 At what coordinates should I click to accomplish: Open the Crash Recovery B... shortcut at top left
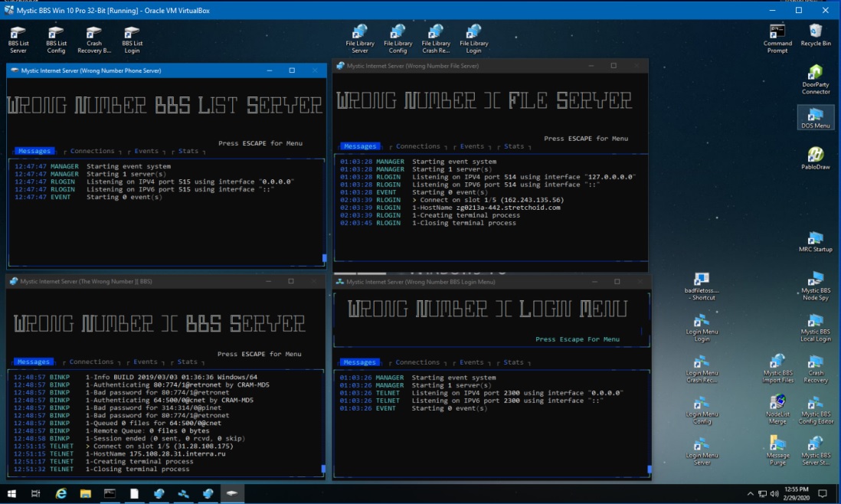point(94,40)
